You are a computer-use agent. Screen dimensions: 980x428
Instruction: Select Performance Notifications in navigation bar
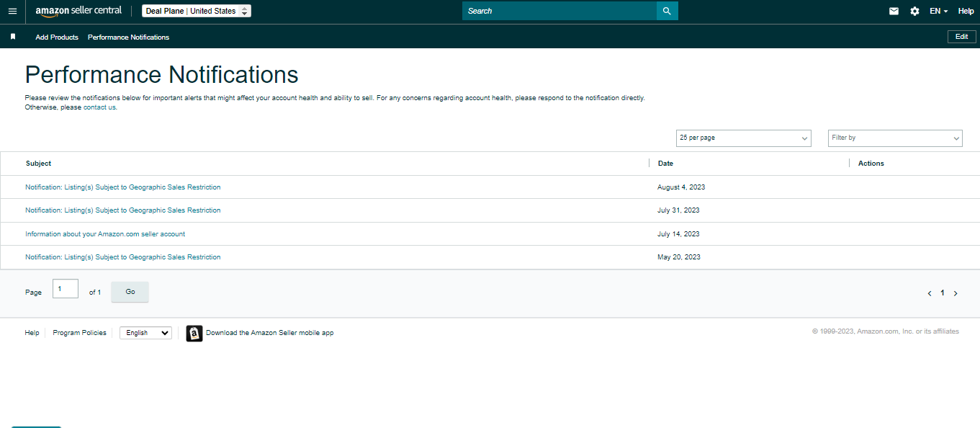pyautogui.click(x=128, y=37)
